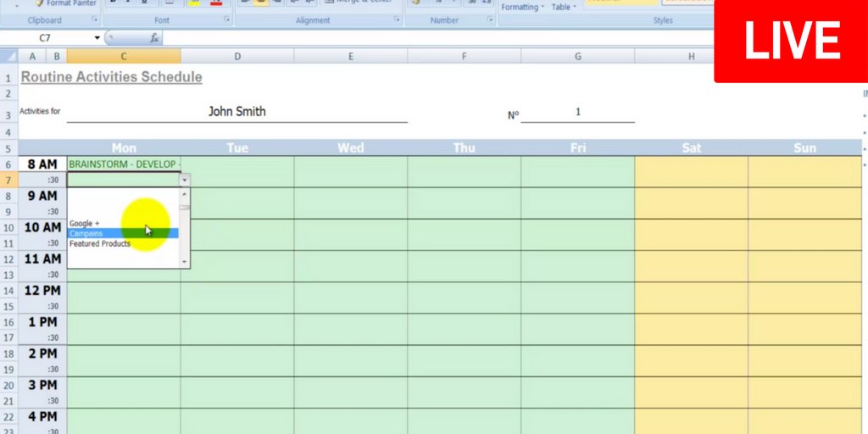The height and width of the screenshot is (434, 868).
Task: Click the '8 AM' time cell
Action: click(x=42, y=164)
